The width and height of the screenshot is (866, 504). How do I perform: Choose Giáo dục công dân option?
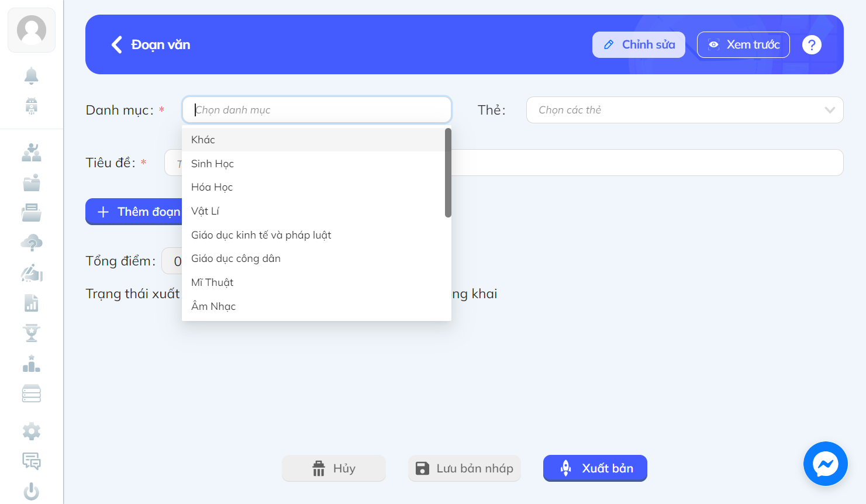[313, 258]
